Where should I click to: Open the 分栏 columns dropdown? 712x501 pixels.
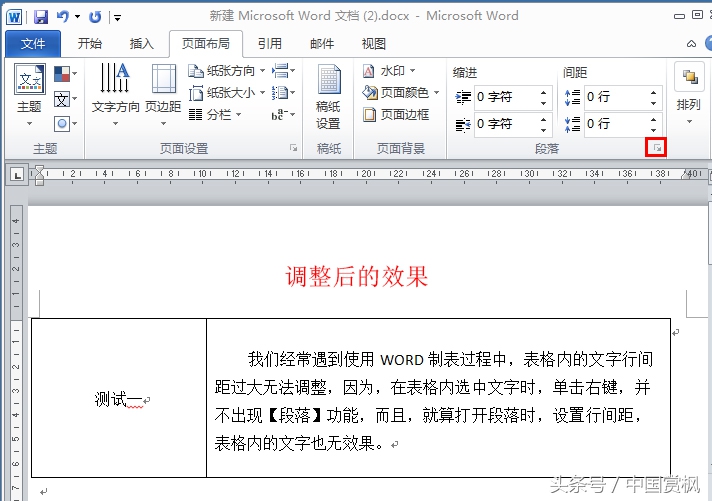(215, 114)
